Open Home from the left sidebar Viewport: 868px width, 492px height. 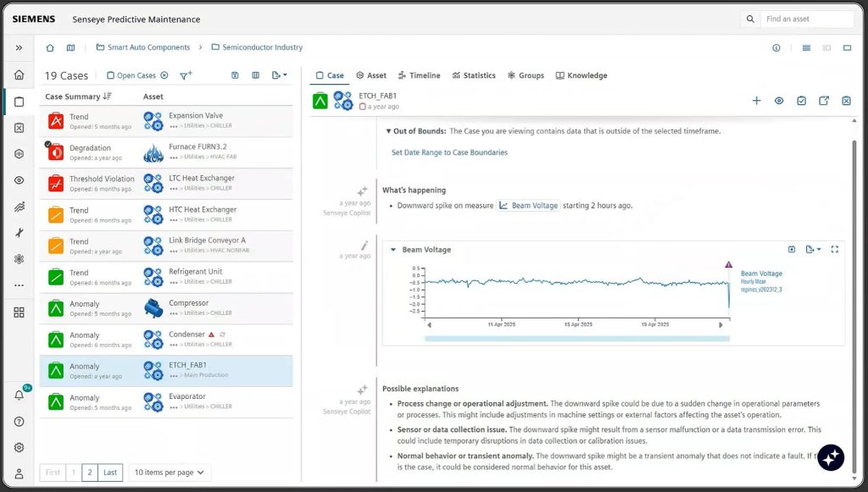click(19, 75)
